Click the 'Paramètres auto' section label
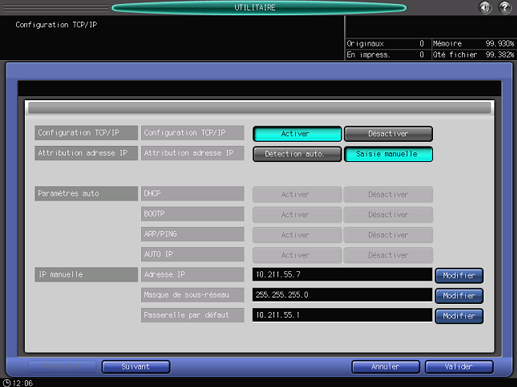 [x=86, y=194]
